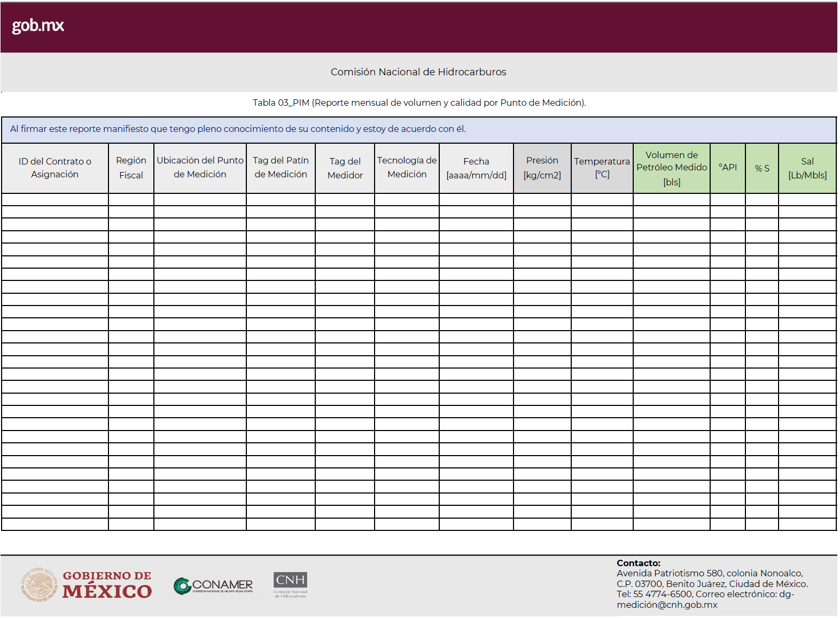Click the first empty cell under 'Fecha'
The height and width of the screenshot is (618, 840).
click(x=476, y=199)
